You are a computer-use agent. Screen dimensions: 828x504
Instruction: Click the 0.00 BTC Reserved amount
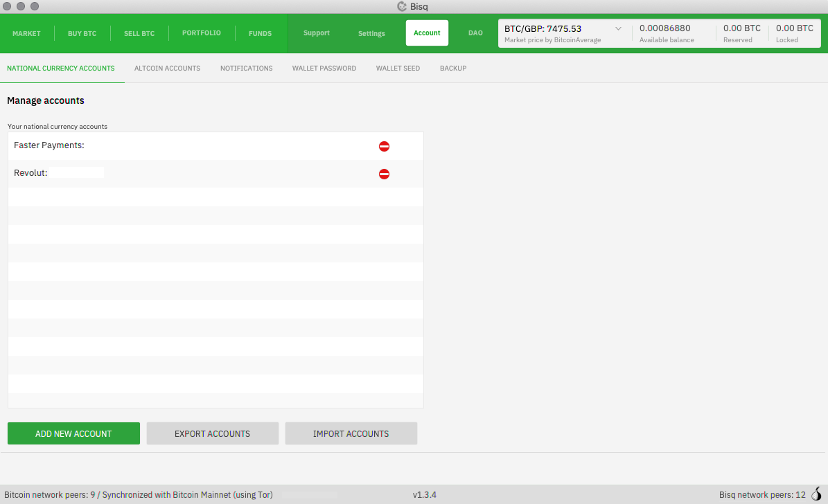tap(742, 28)
